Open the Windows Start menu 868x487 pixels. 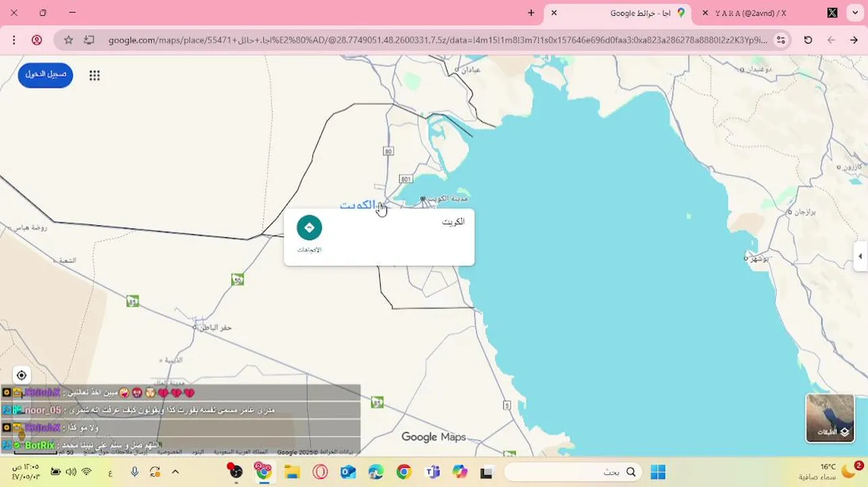(658, 472)
